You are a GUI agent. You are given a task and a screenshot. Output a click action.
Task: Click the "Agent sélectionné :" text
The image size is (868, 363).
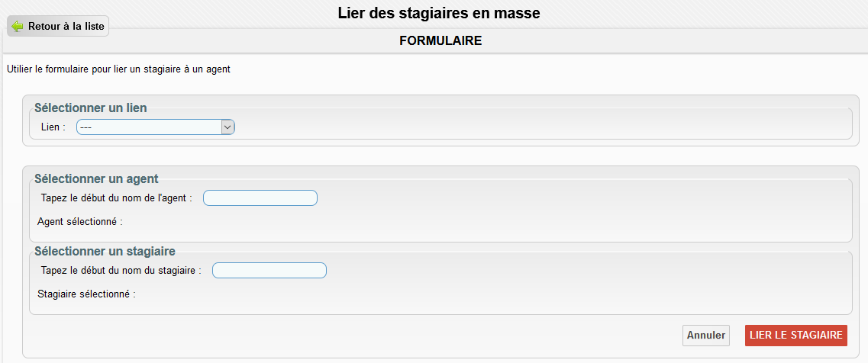pyautogui.click(x=80, y=223)
